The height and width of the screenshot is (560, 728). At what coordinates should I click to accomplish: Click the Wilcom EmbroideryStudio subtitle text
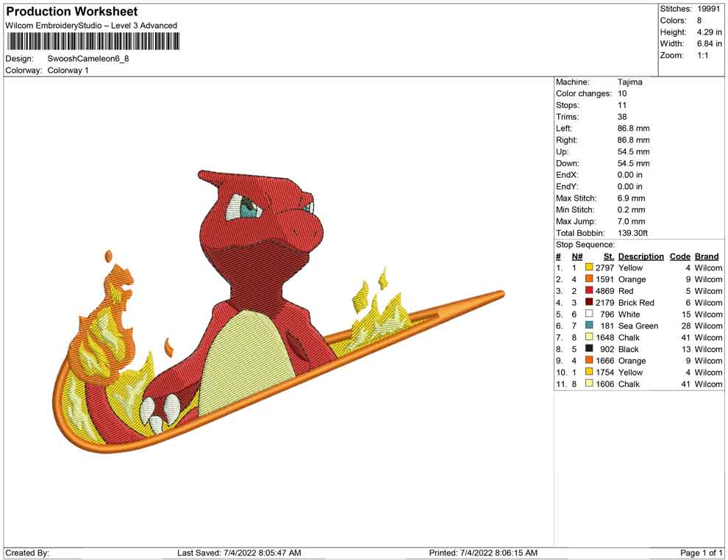(x=91, y=26)
